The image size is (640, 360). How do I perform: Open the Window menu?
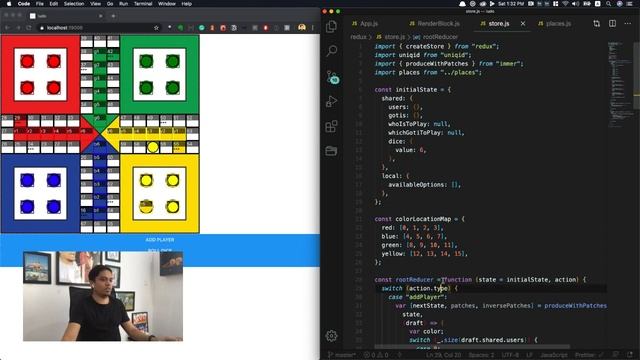tap(167, 4)
